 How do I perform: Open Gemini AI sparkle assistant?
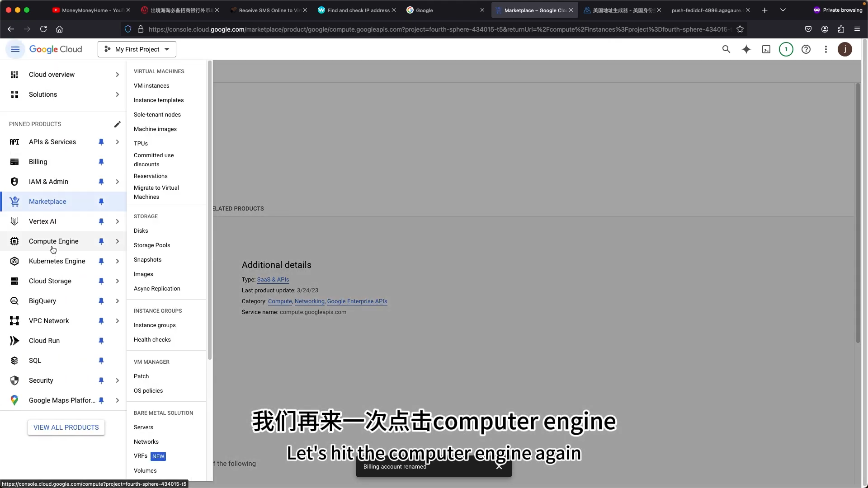pyautogui.click(x=746, y=49)
